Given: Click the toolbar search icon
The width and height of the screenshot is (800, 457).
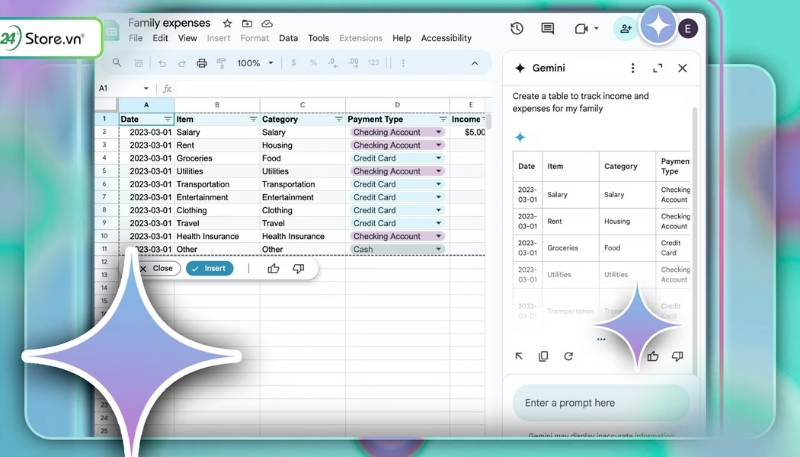Looking at the screenshot, I should (x=117, y=63).
